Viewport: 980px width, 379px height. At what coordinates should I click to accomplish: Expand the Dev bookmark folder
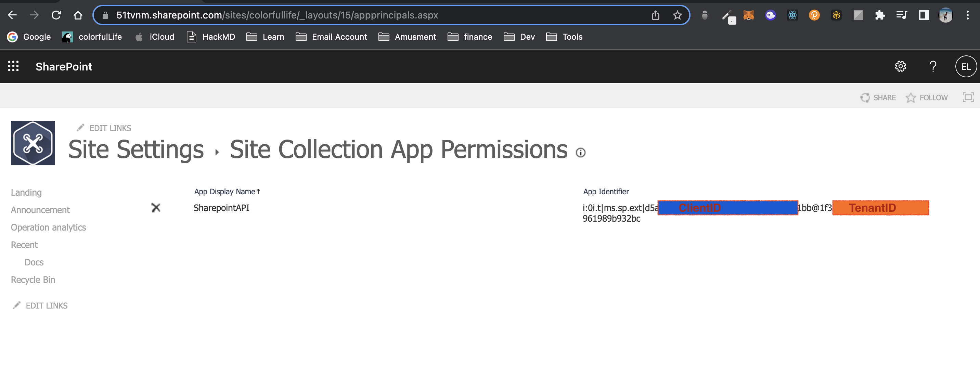pos(519,37)
